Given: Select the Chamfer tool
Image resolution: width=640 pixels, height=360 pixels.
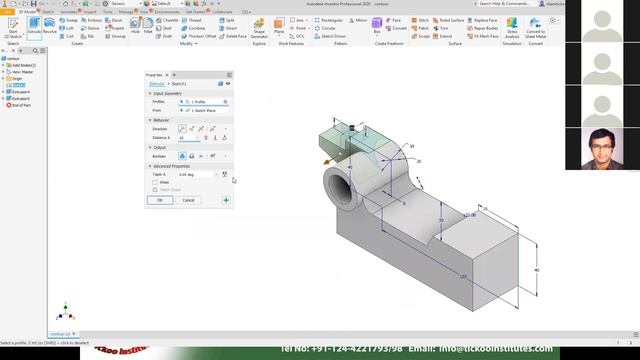Looking at the screenshot, I should point(167,20).
